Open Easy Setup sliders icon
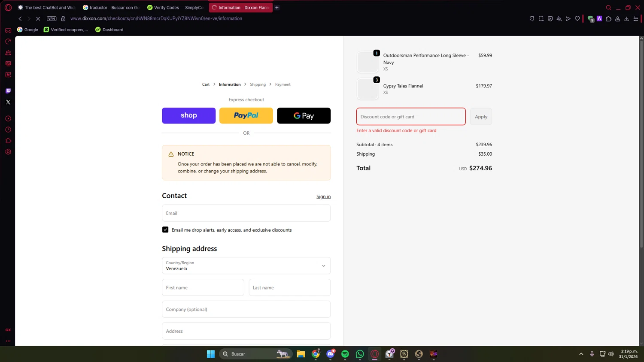 [x=636, y=18]
